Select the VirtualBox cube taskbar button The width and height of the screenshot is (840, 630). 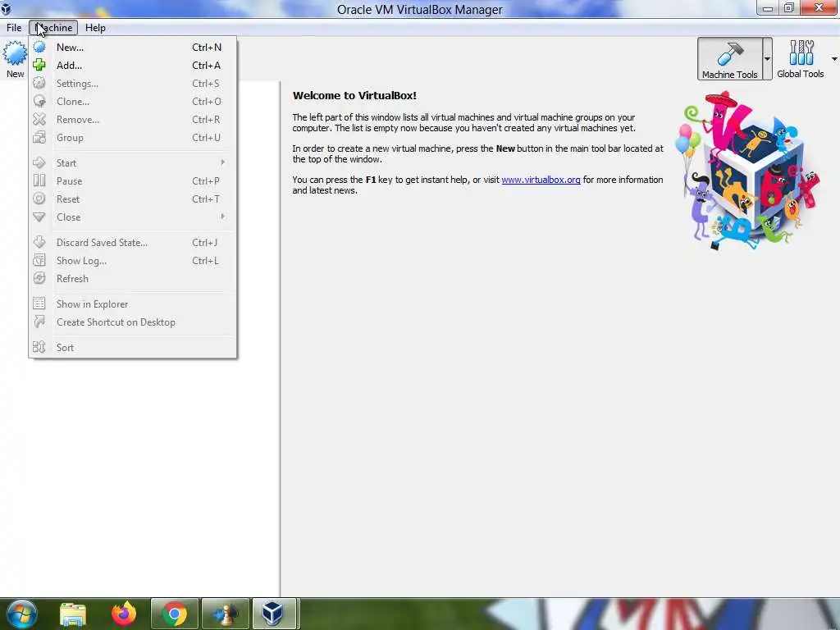tap(274, 614)
